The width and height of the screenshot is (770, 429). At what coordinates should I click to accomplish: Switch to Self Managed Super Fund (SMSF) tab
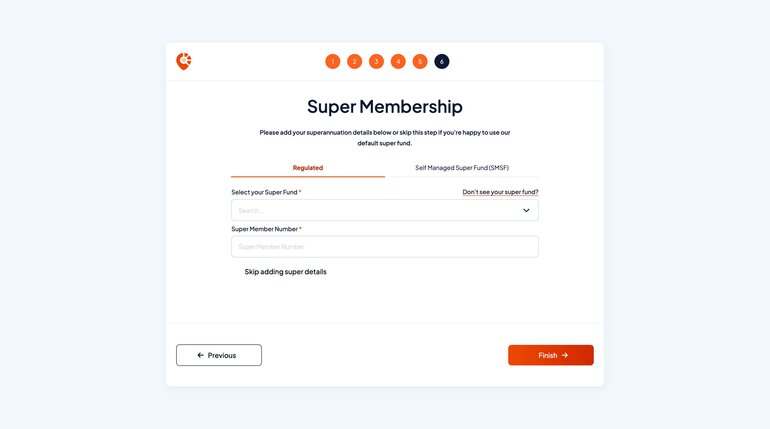462,168
